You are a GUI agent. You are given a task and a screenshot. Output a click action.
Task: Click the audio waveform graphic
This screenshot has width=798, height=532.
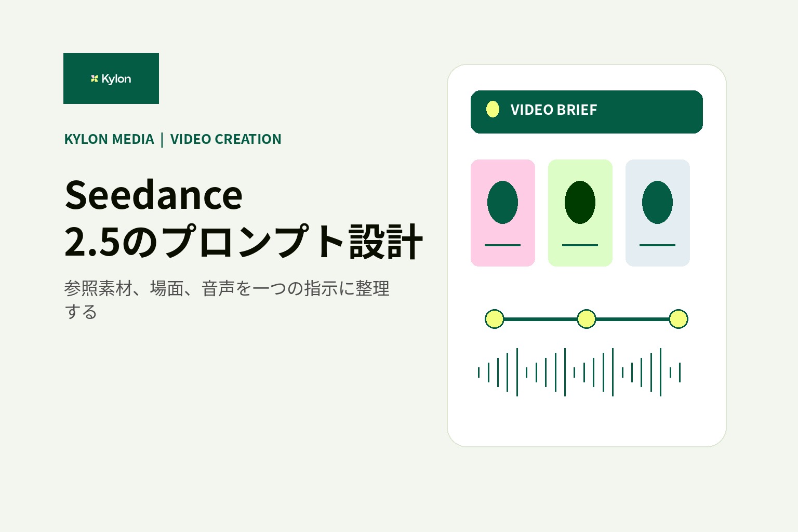click(x=579, y=372)
